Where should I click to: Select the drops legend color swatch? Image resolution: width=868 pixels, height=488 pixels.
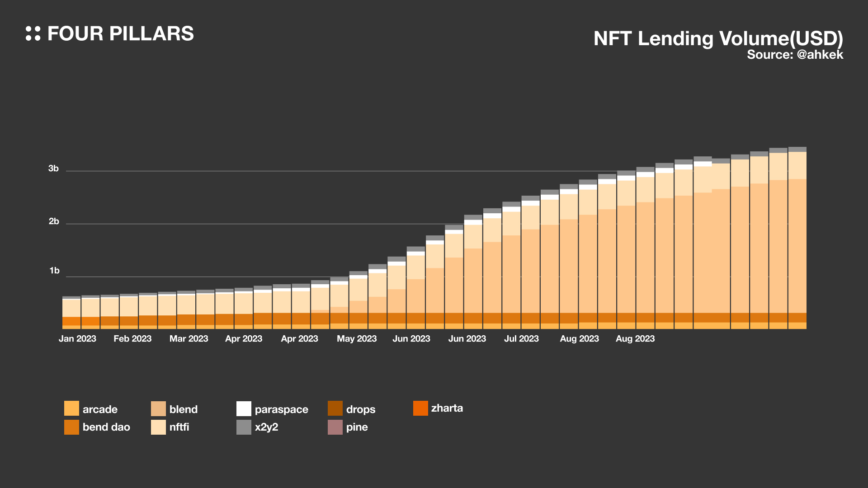(335, 408)
